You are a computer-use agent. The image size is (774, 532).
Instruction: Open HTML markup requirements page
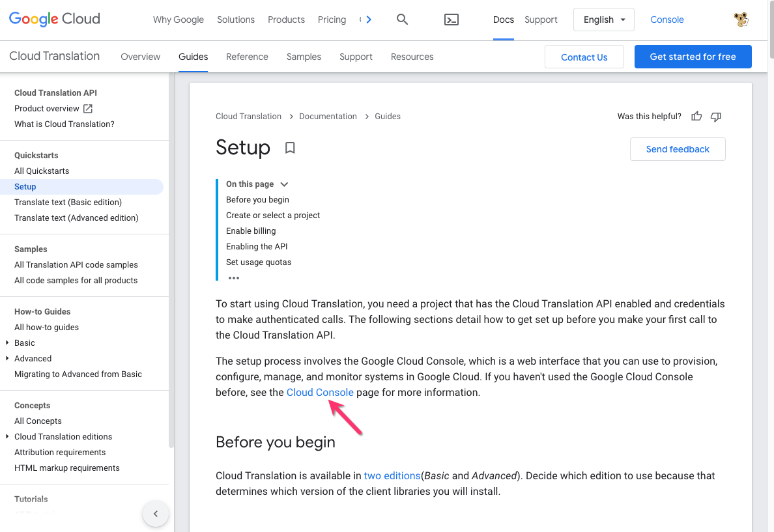tap(66, 468)
